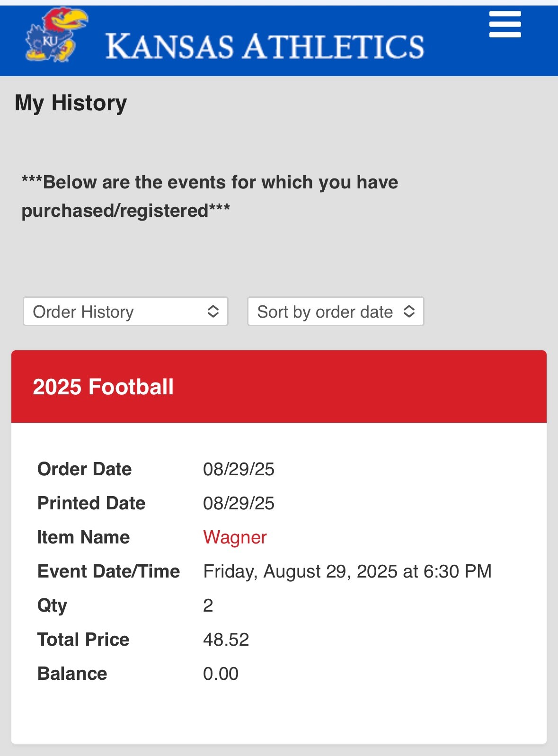This screenshot has width=558, height=756.
Task: Open the Order History dropdown
Action: click(125, 311)
